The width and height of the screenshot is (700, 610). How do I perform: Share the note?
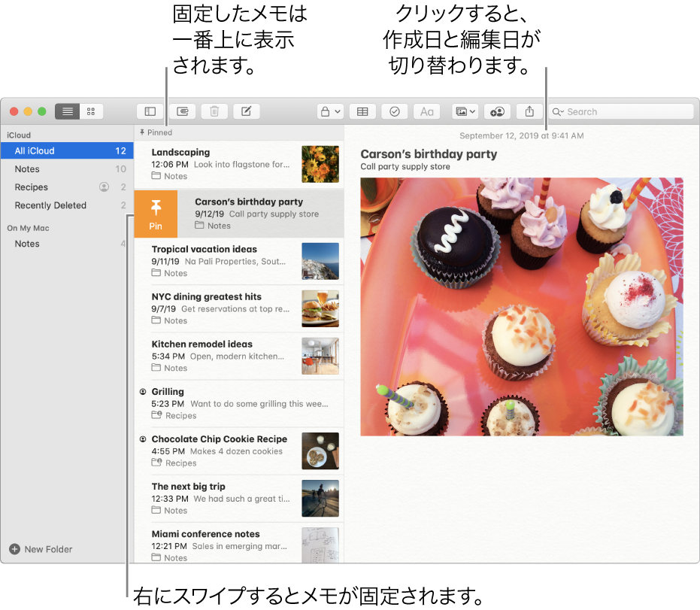point(529,111)
